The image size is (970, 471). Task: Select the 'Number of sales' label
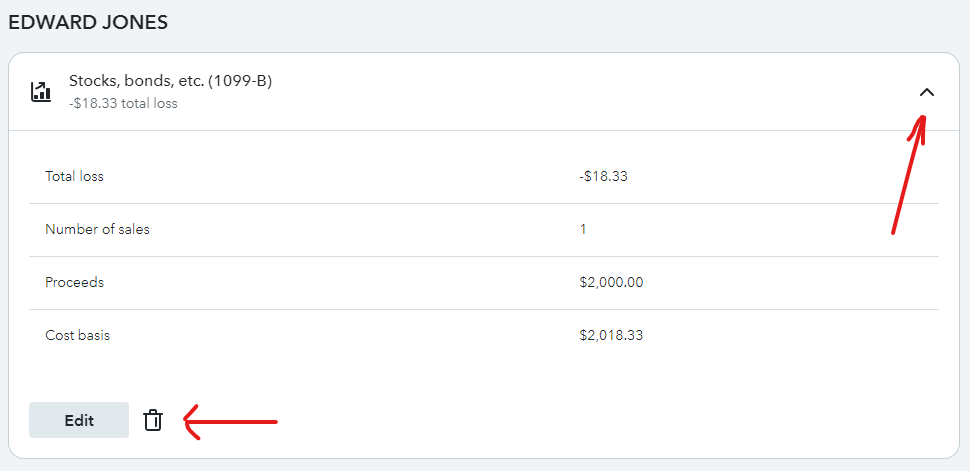click(97, 229)
